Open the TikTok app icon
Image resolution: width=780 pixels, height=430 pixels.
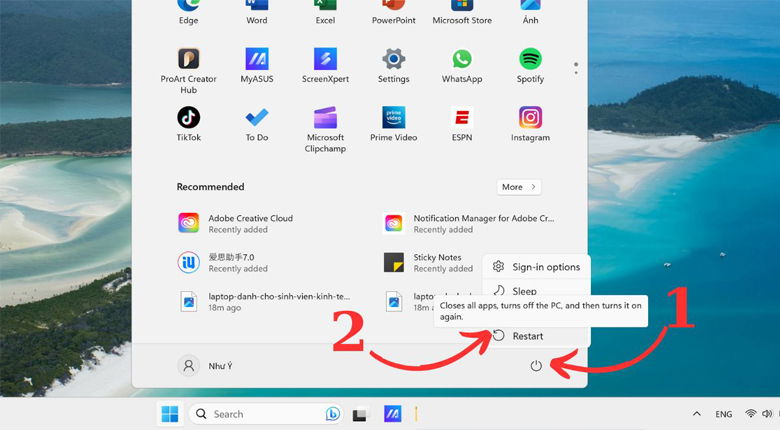[188, 118]
